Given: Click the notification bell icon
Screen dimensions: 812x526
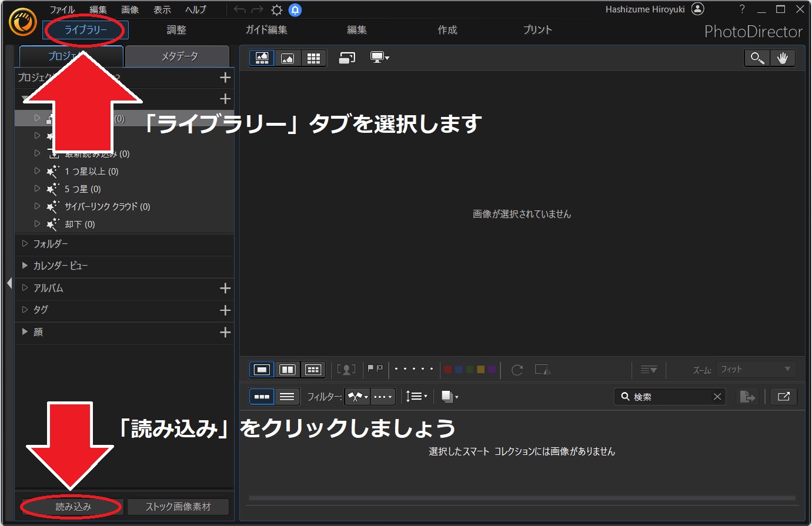Looking at the screenshot, I should 295,9.
